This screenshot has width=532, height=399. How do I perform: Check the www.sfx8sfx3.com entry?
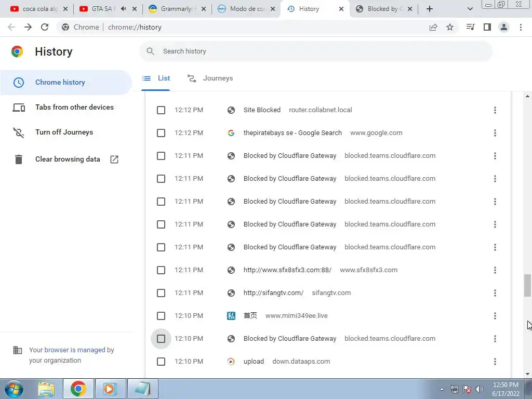(161, 270)
